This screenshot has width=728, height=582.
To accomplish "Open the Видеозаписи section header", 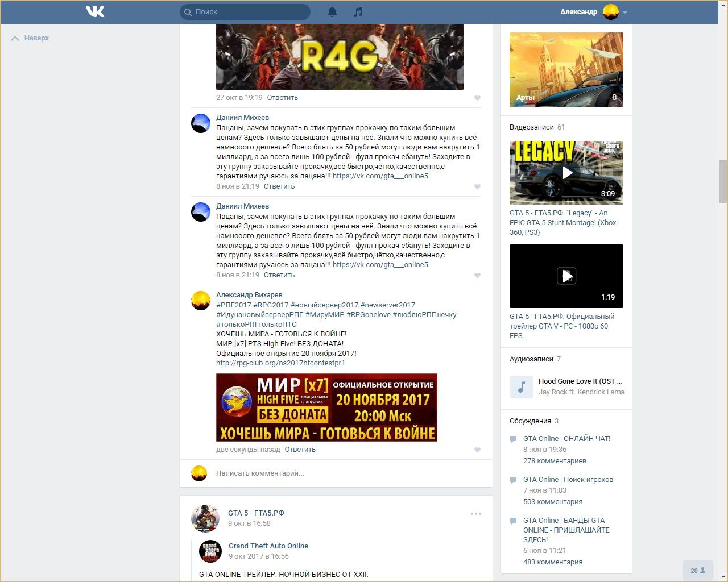I will tap(537, 127).
